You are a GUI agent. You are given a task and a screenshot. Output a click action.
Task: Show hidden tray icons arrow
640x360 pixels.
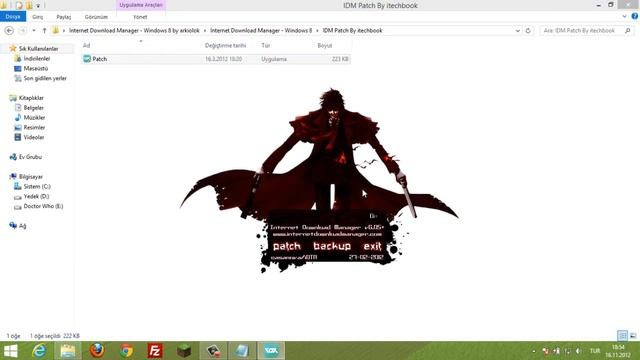(x=533, y=351)
